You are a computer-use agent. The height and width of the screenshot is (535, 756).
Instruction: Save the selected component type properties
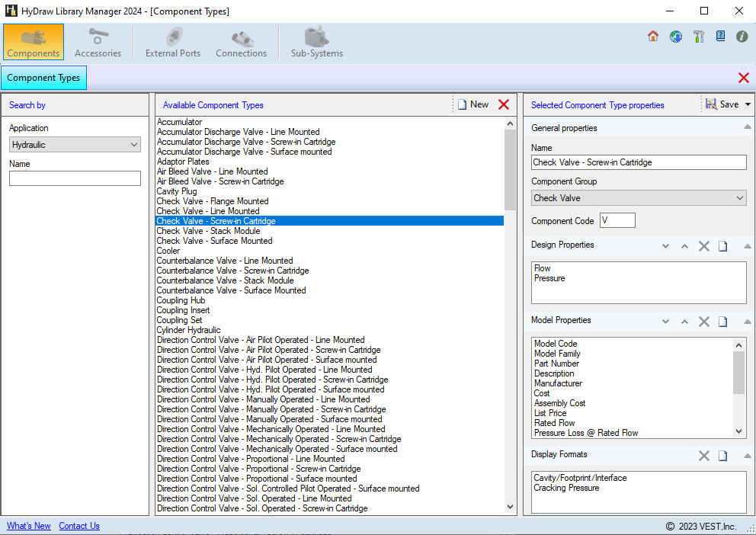pyautogui.click(x=722, y=104)
